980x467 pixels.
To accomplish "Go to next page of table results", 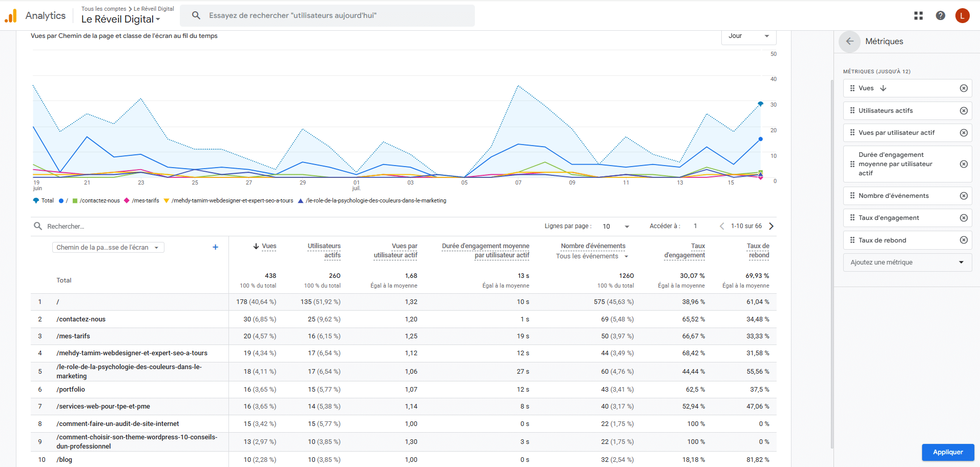I will (x=772, y=226).
